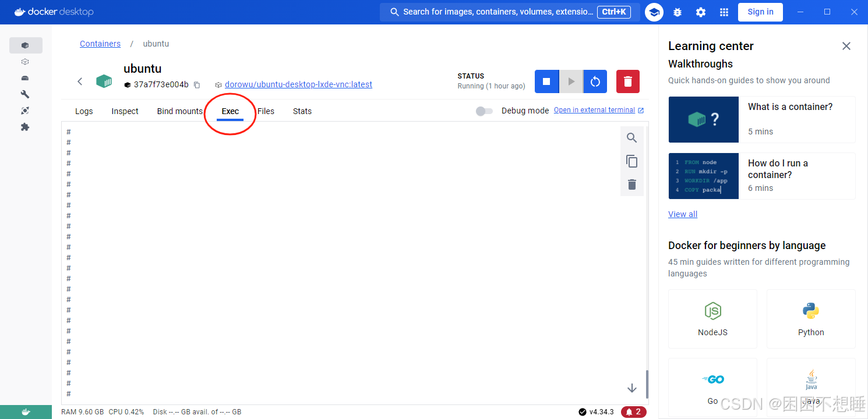
Task: Go back with the left chevron arrow
Action: coord(80,81)
